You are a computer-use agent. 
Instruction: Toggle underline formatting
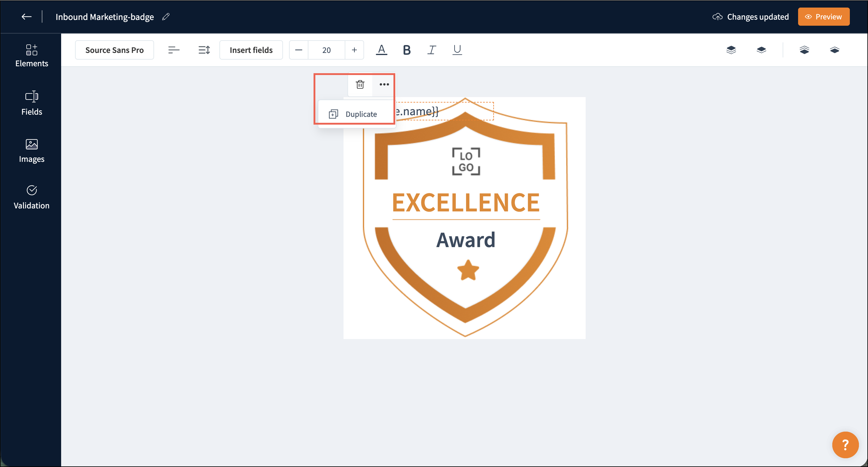pyautogui.click(x=457, y=50)
